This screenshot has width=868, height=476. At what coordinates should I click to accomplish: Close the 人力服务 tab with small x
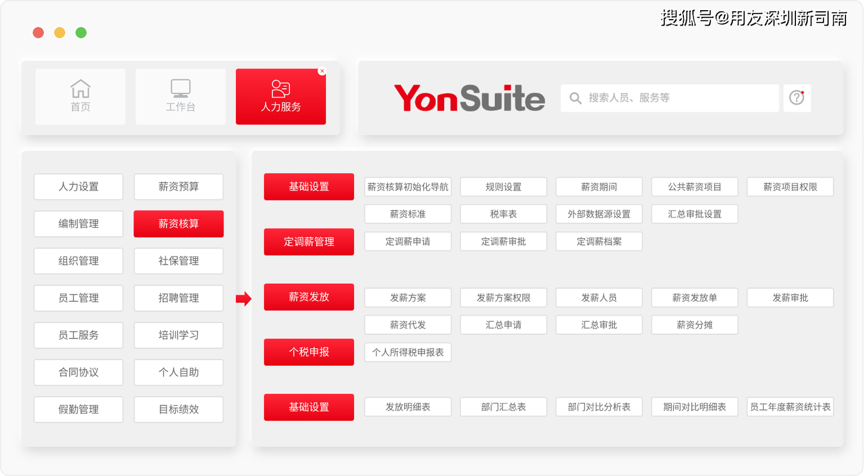click(x=322, y=71)
